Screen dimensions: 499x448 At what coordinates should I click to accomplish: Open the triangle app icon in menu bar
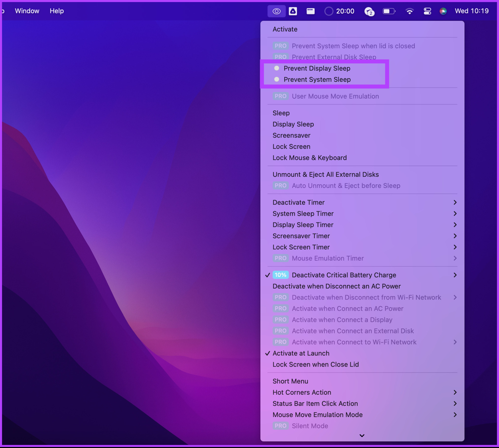[x=293, y=11]
